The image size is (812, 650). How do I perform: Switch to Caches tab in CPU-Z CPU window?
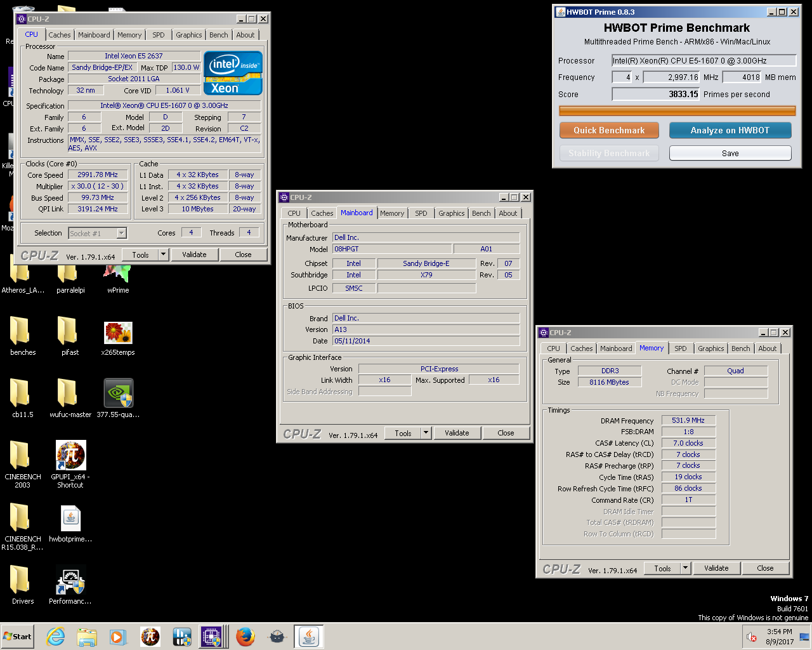click(60, 35)
